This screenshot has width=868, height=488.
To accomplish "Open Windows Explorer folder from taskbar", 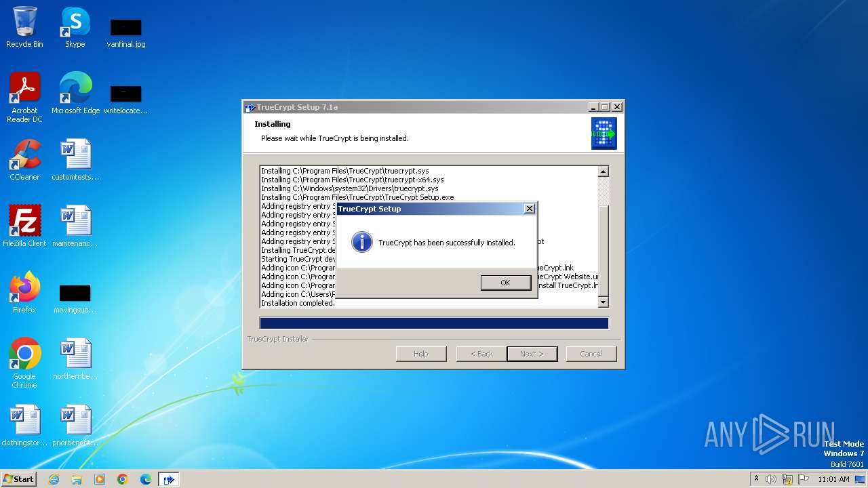I will pyautogui.click(x=77, y=479).
